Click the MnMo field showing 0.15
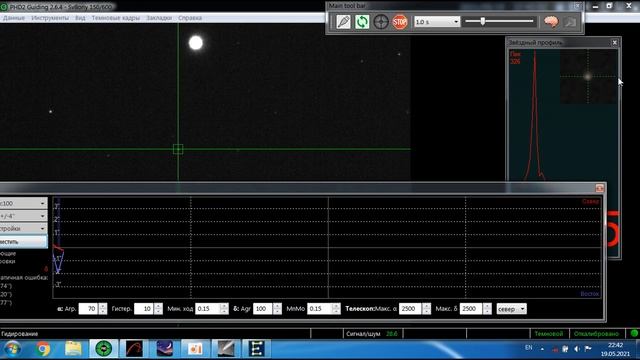 (x=319, y=309)
